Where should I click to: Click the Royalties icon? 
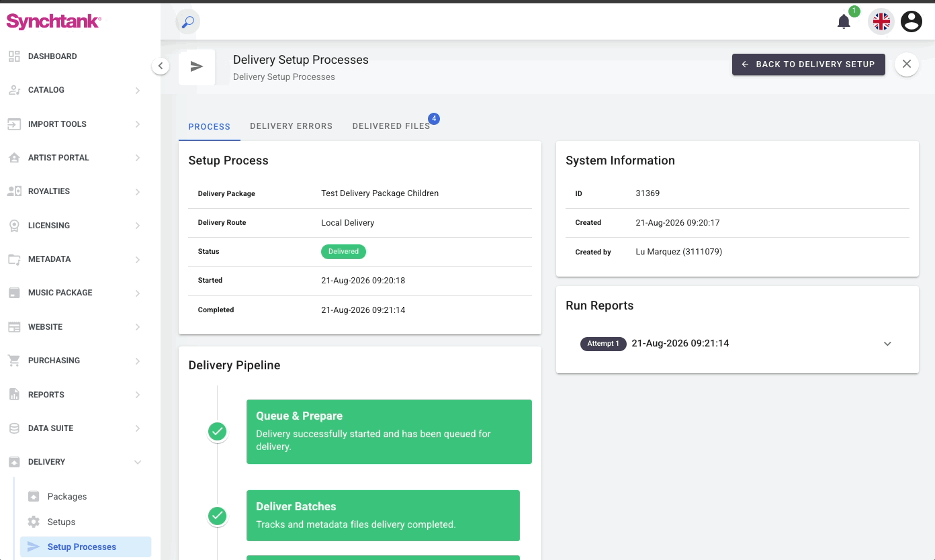coord(14,191)
